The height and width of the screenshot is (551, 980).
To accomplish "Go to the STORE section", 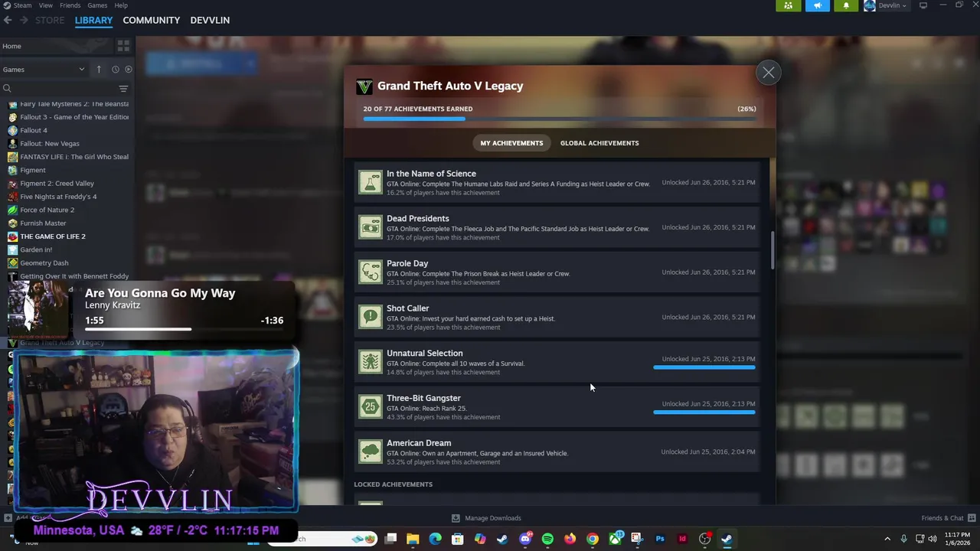I will click(50, 20).
